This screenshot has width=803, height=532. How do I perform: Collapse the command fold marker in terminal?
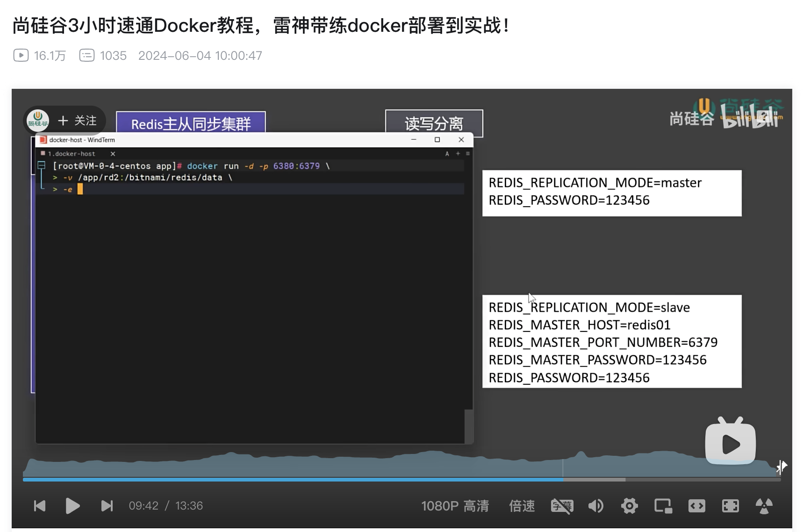42,165
